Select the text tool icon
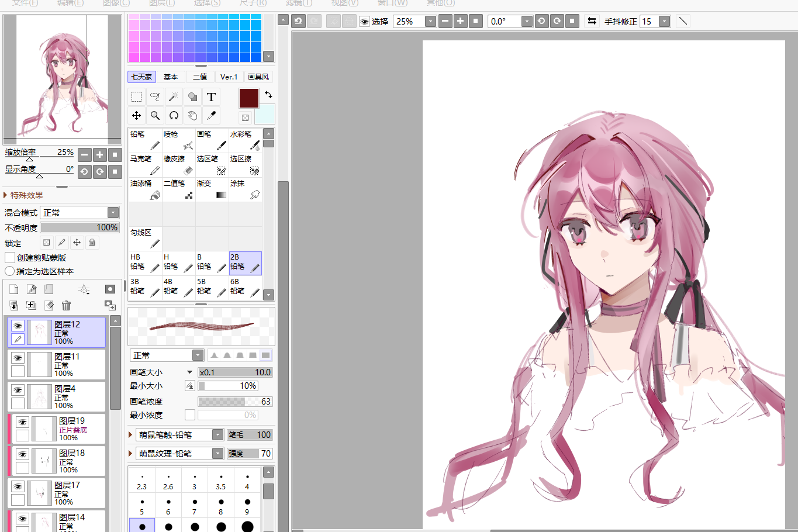 click(x=211, y=97)
